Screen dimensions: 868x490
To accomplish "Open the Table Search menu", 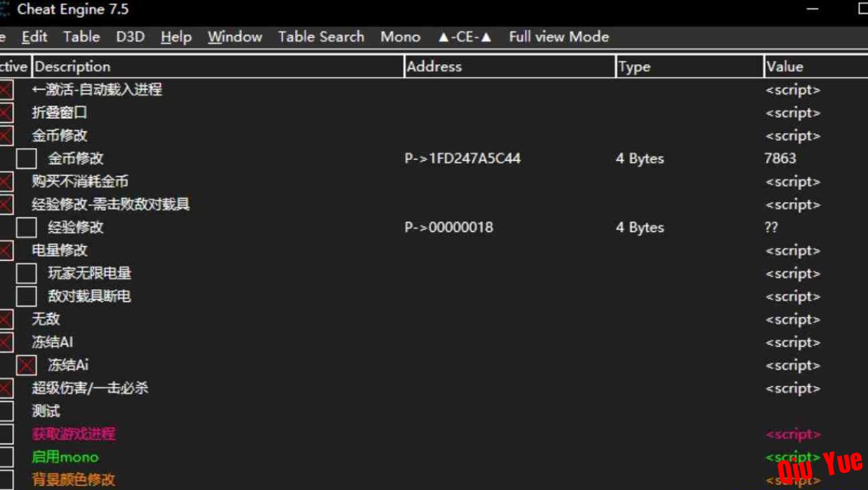I will [x=321, y=37].
